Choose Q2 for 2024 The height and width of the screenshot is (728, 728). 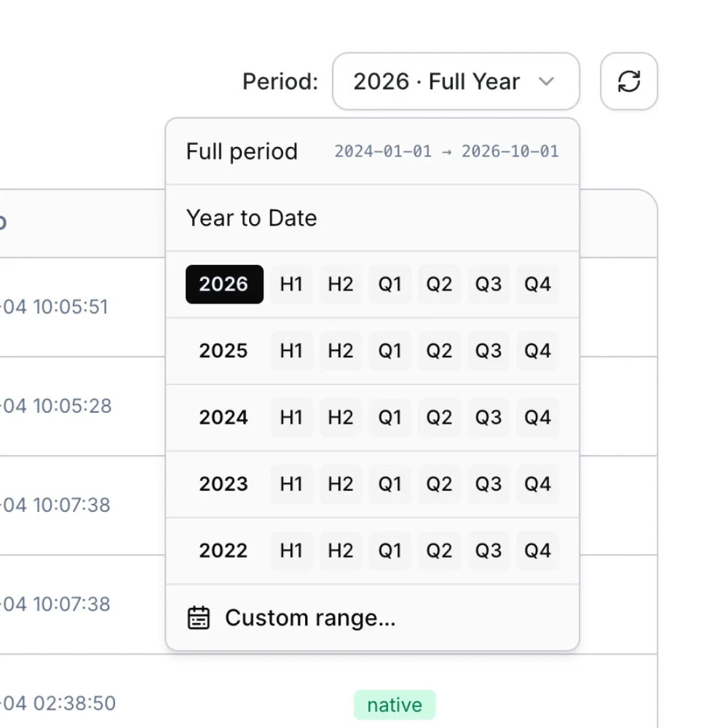click(x=439, y=417)
